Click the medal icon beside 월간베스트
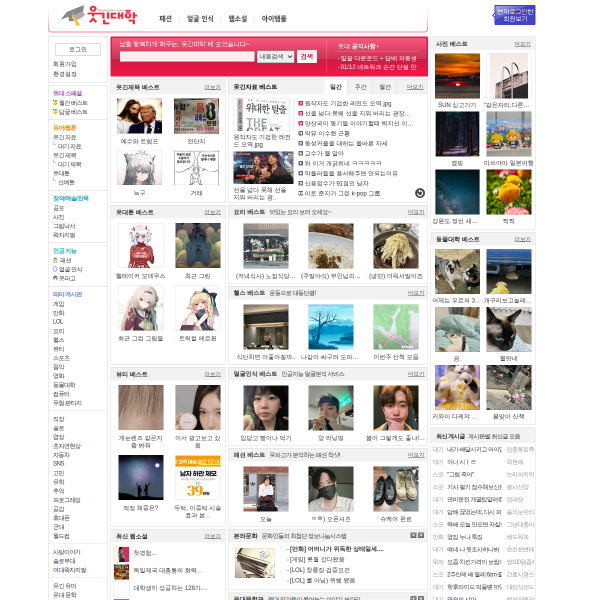Viewport: 600px width, 600px height. point(55,103)
